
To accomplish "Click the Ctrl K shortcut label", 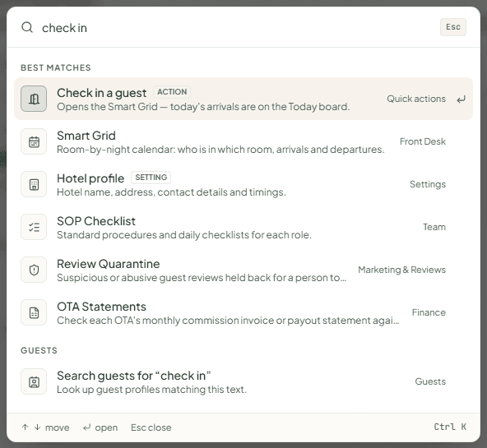I will point(450,427).
